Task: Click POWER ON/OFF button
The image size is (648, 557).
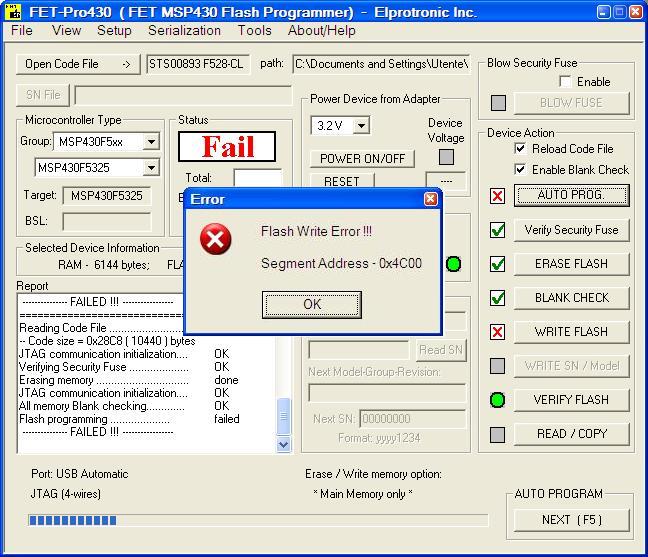Action: pos(362,159)
